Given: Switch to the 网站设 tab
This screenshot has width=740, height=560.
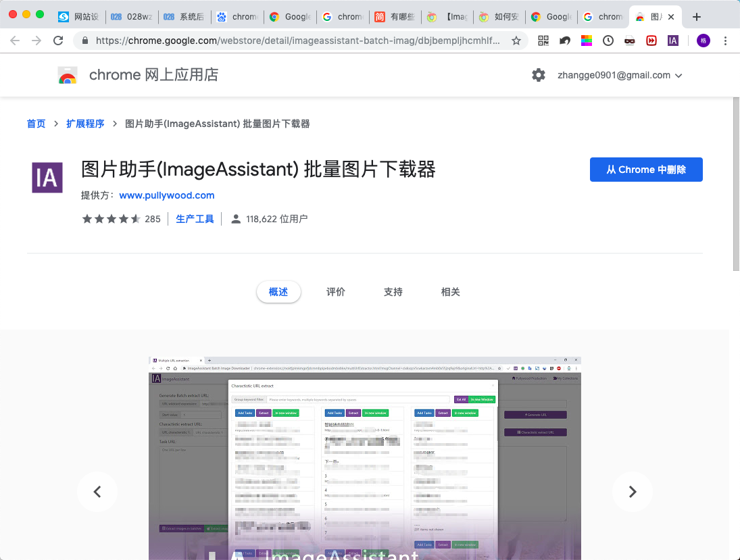Looking at the screenshot, I should (79, 17).
